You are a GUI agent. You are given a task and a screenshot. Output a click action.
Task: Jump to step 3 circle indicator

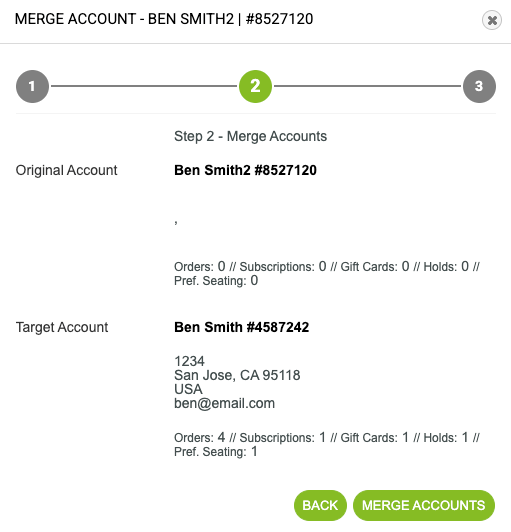[479, 86]
